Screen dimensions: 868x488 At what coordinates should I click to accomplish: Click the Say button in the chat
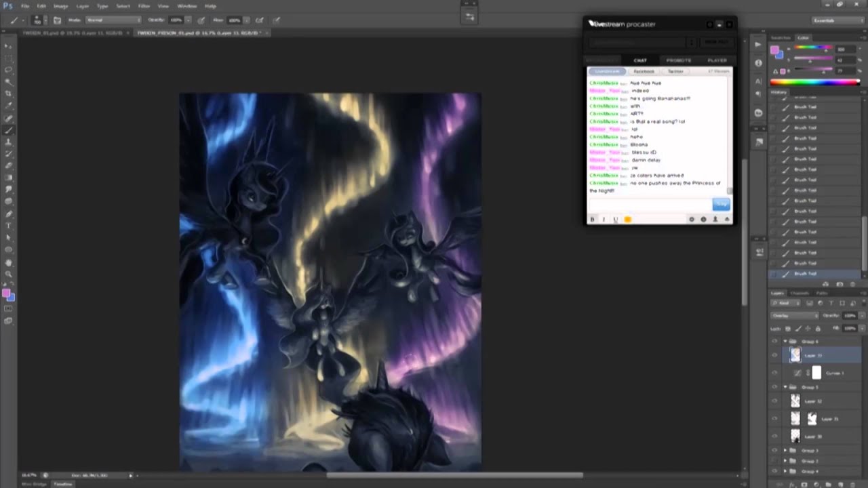click(720, 204)
